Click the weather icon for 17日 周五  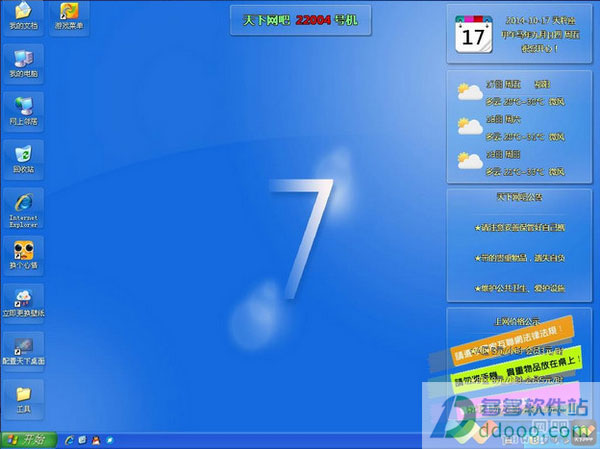click(x=470, y=92)
